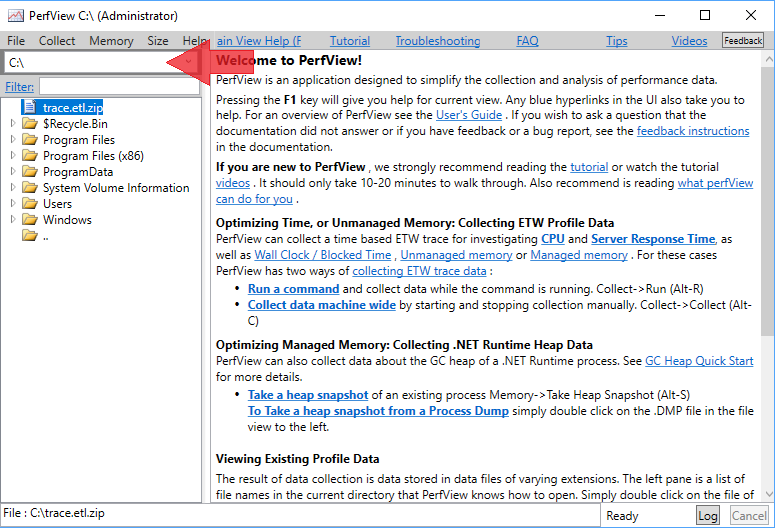Open the Server Response Time link
Viewport: 775px width, 528px height.
(x=653, y=239)
